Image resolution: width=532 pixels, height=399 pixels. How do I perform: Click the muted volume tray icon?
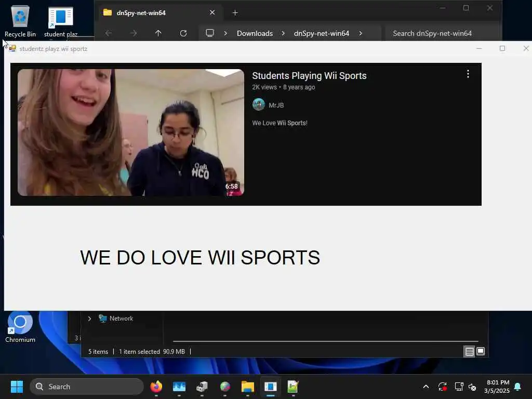coord(472,387)
